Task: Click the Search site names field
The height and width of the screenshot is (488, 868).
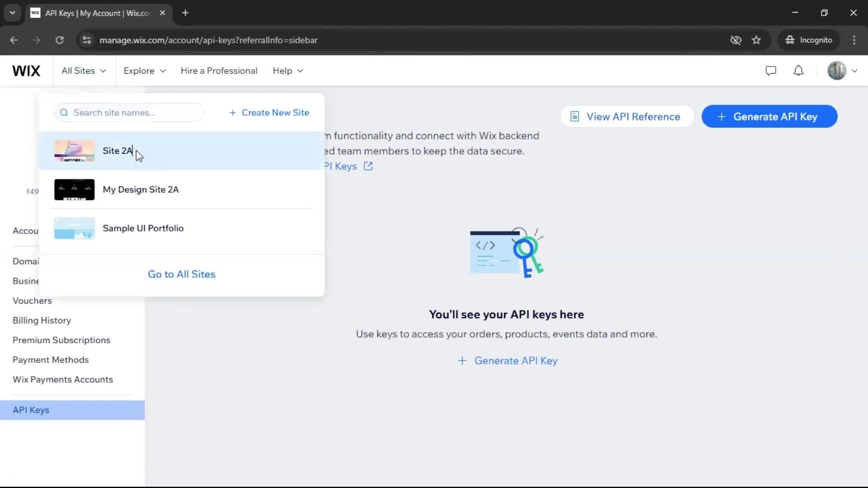Action: click(x=129, y=113)
